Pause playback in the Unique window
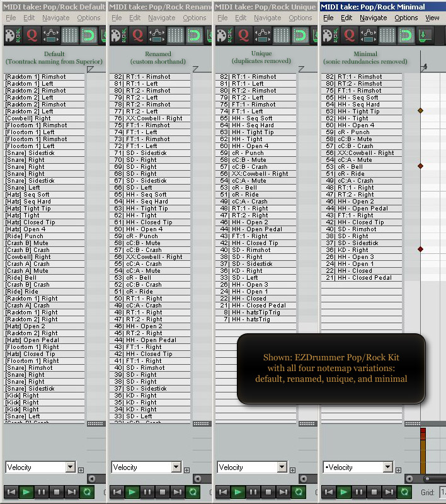This screenshot has height=504, width=446. [253, 492]
